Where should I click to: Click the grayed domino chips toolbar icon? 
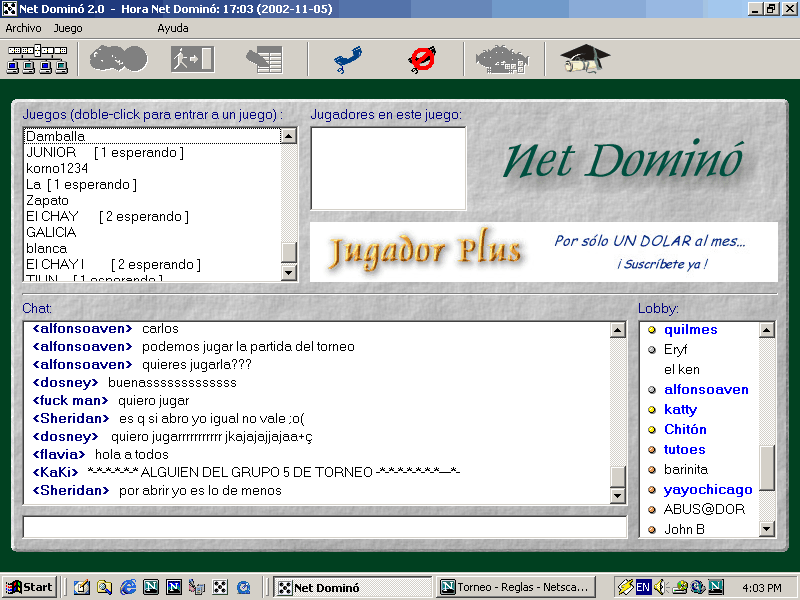point(118,60)
